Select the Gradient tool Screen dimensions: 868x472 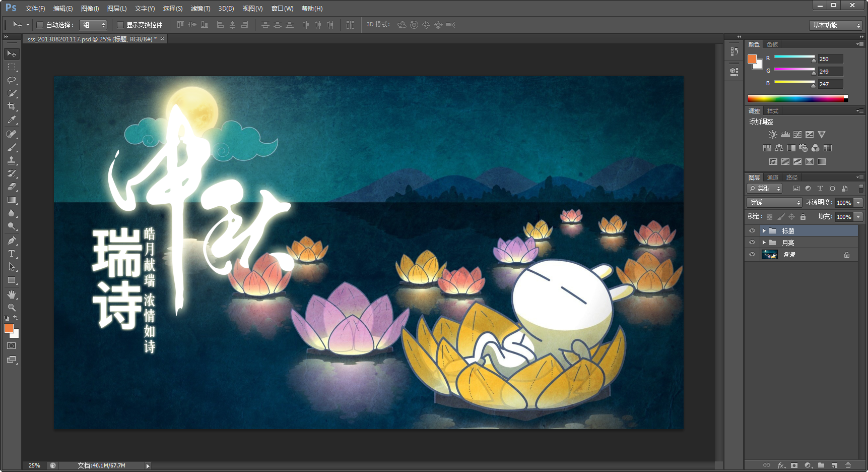click(12, 200)
